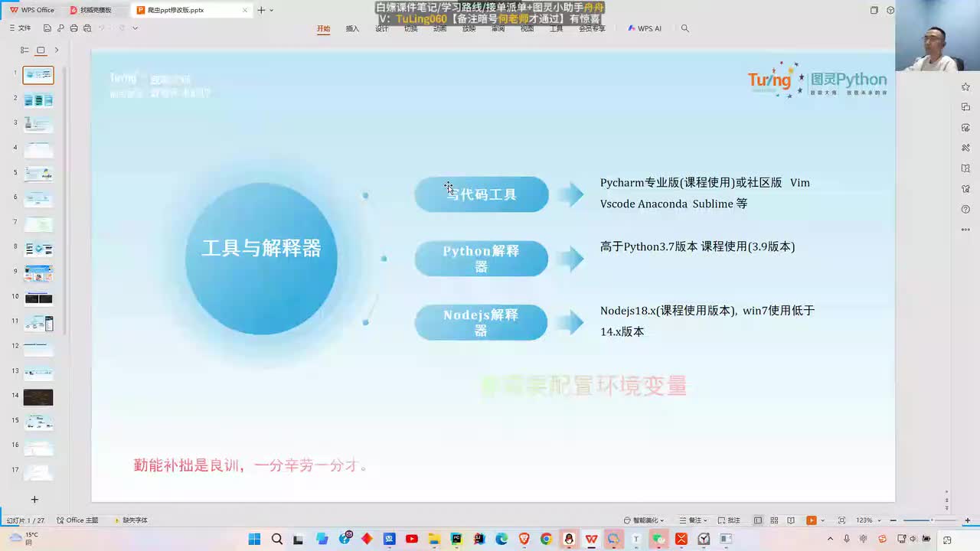
Task: Click 缺失字体 missing fonts warning
Action: coord(130,520)
